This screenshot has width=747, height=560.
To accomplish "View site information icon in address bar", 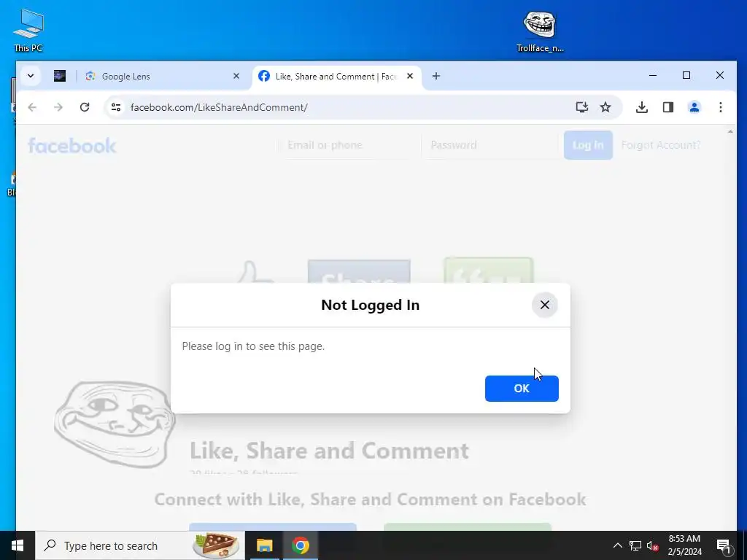I will coord(116,107).
